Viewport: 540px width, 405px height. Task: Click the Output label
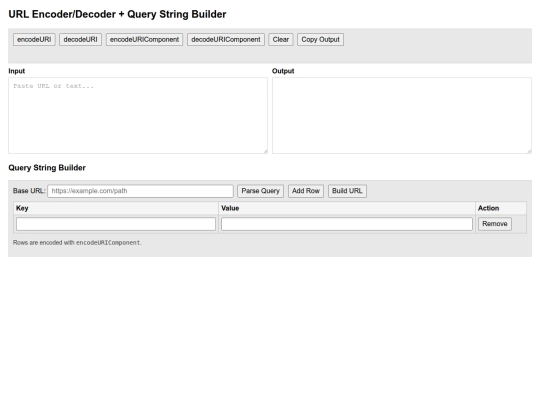point(283,71)
